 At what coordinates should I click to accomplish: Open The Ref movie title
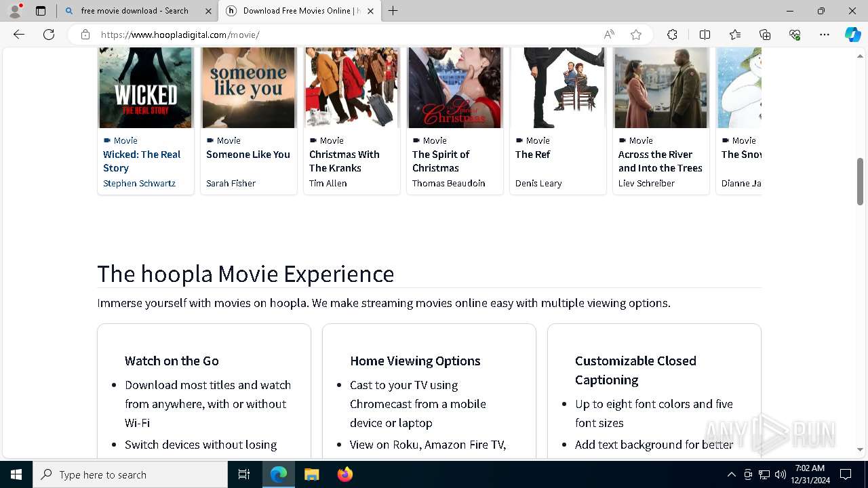coord(533,155)
